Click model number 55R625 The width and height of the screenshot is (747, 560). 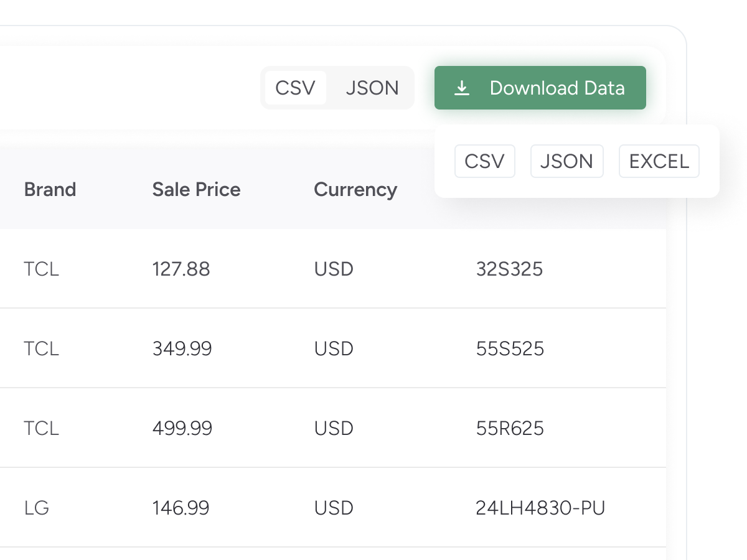click(510, 428)
